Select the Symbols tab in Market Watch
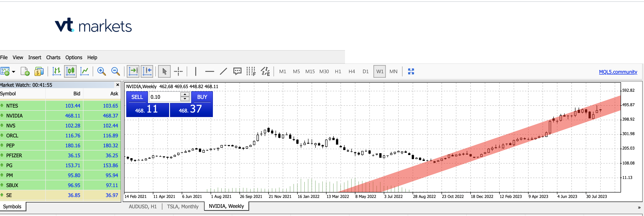 [x=12, y=207]
